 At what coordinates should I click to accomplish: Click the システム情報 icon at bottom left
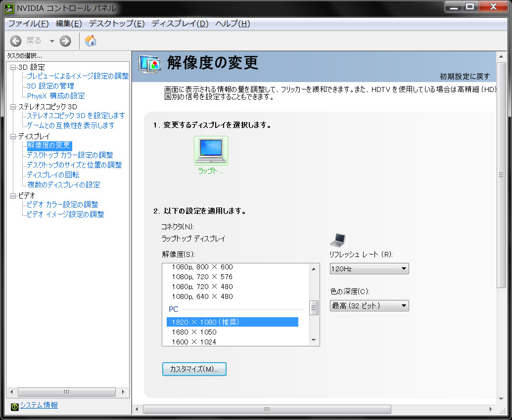point(14,407)
